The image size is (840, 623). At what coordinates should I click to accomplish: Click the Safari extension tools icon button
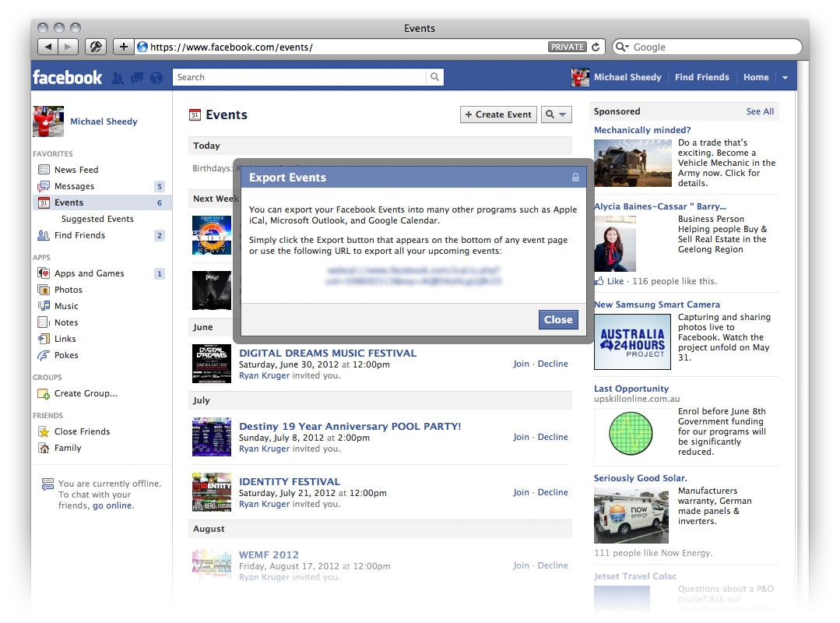pyautogui.click(x=96, y=47)
